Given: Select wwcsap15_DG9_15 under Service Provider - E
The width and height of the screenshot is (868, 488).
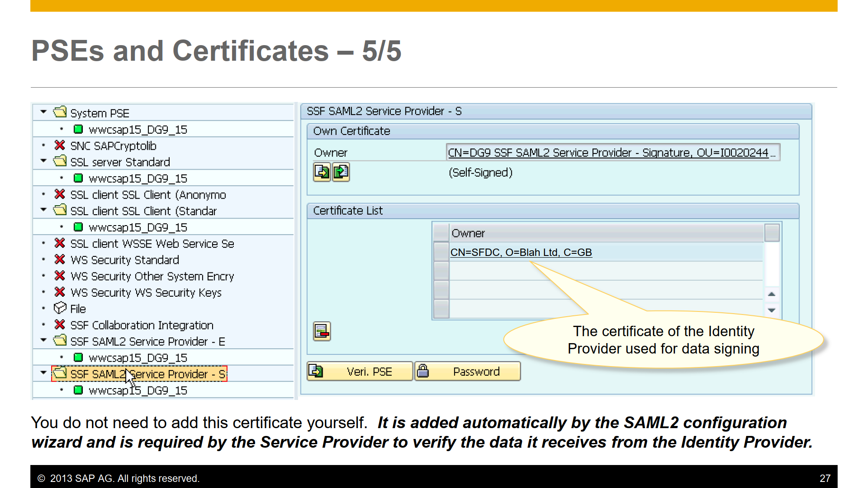Looking at the screenshot, I should pyautogui.click(x=138, y=358).
